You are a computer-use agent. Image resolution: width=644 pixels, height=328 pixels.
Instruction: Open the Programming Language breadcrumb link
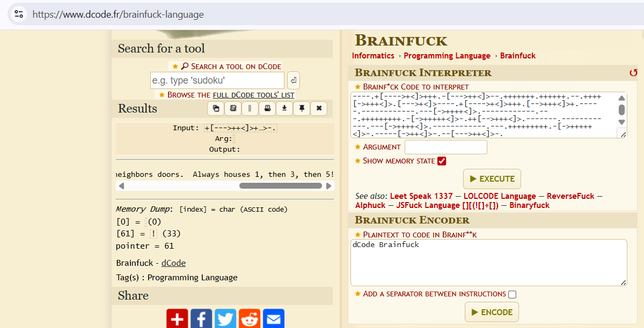(x=447, y=55)
